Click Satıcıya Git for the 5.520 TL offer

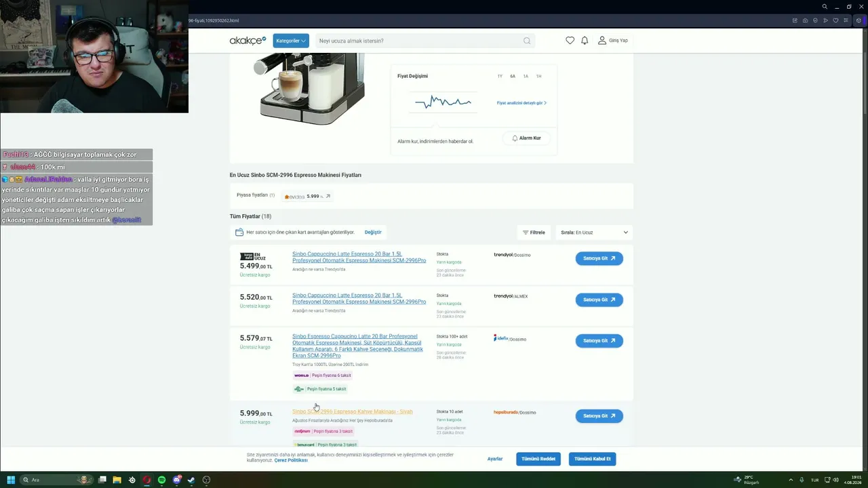599,300
